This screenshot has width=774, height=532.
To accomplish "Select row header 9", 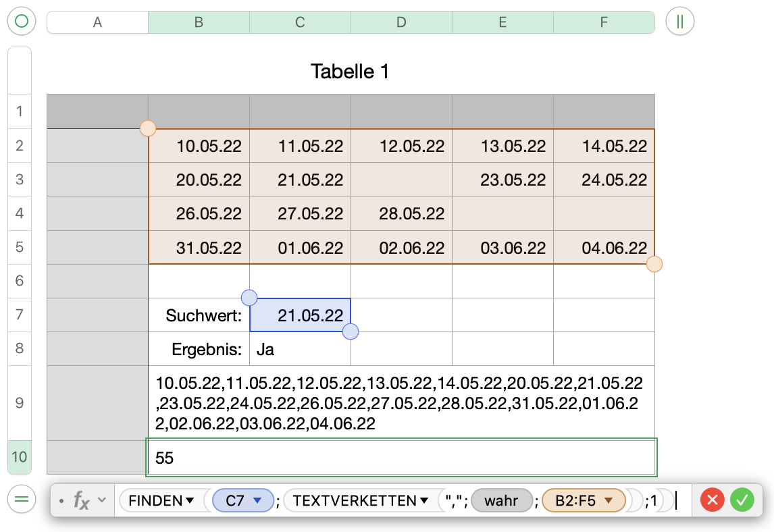I will point(19,403).
